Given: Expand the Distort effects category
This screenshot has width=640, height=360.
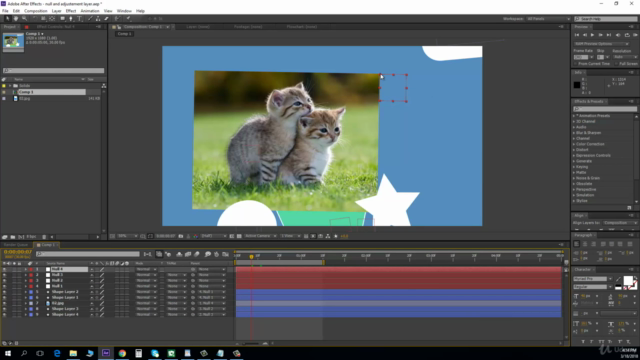Looking at the screenshot, I should (x=574, y=150).
